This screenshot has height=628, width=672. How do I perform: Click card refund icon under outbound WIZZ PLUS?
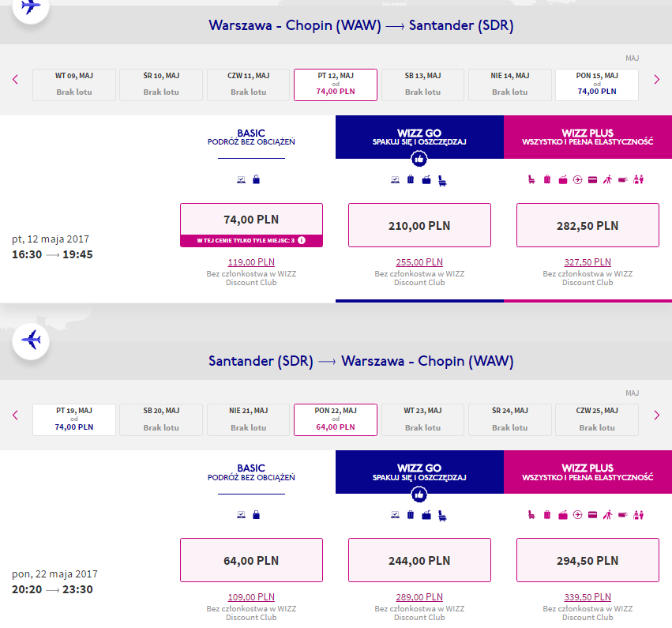coord(593,180)
